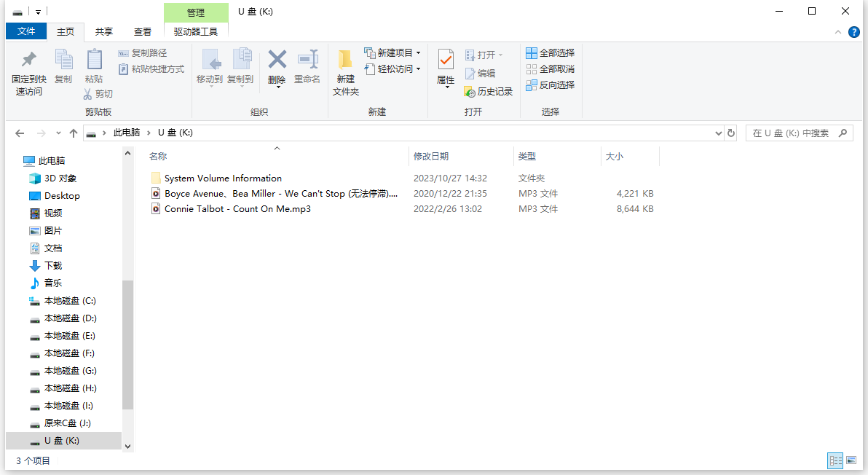Go back with the back arrow
This screenshot has width=868, height=475.
(20, 133)
